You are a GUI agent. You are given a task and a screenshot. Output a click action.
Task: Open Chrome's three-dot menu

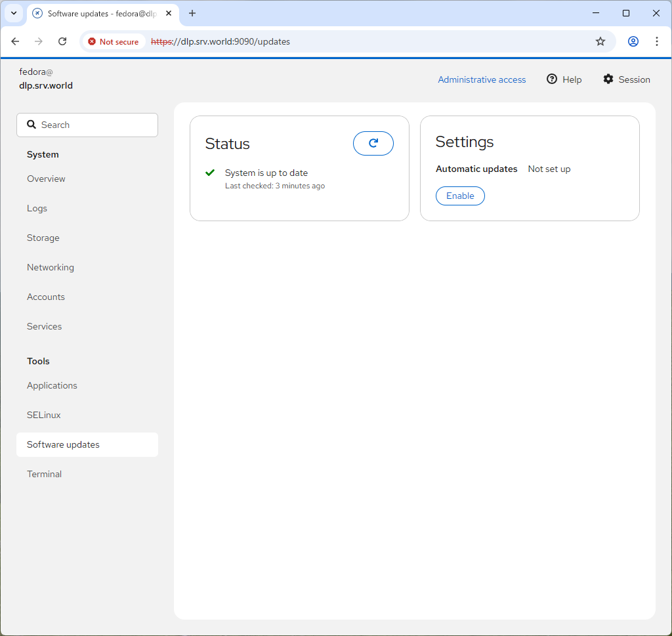(656, 41)
